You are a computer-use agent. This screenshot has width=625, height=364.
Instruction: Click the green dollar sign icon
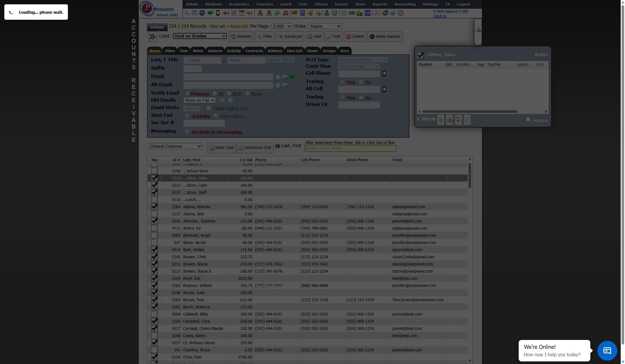[441, 120]
